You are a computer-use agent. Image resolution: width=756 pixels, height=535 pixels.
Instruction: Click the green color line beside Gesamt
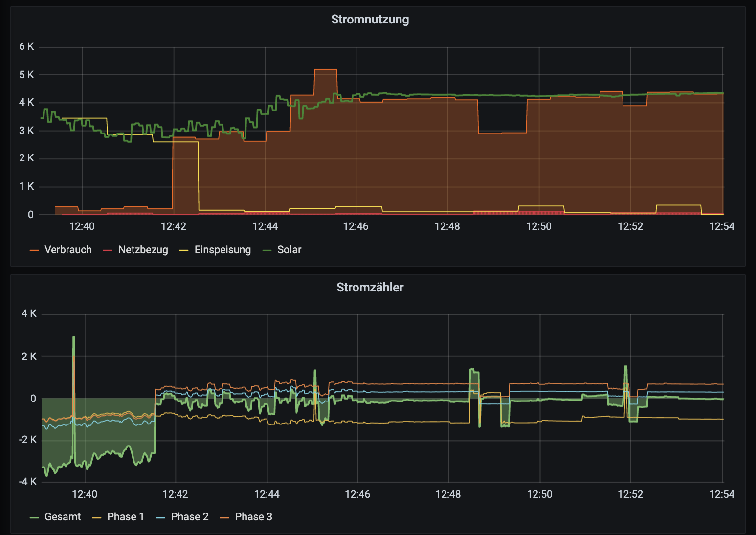[x=34, y=517]
